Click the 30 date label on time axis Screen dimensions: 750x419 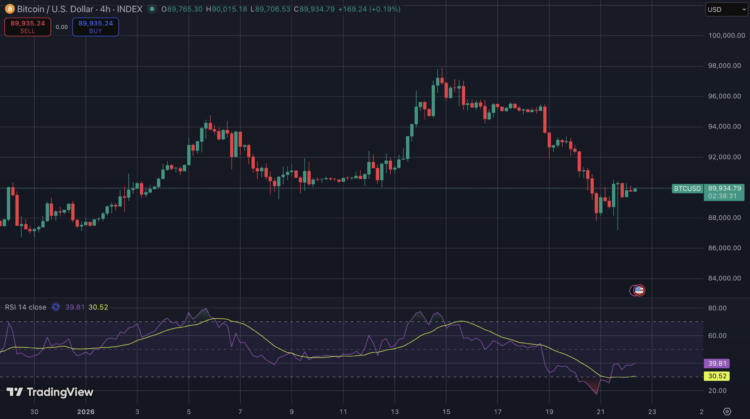point(34,411)
